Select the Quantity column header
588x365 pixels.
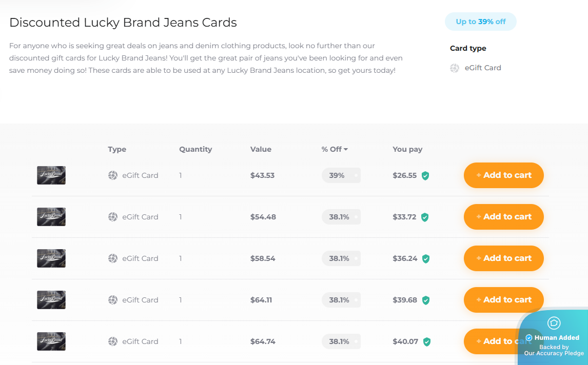(x=195, y=149)
